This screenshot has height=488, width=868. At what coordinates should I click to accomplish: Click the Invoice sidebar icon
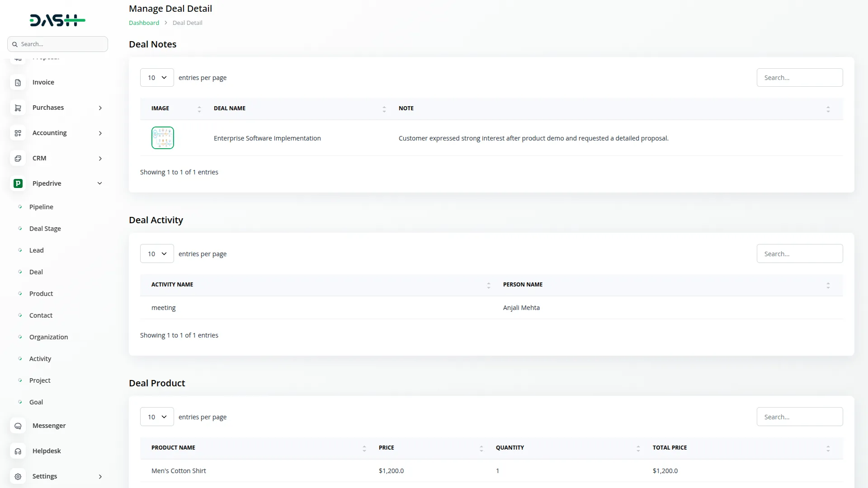pos(18,83)
